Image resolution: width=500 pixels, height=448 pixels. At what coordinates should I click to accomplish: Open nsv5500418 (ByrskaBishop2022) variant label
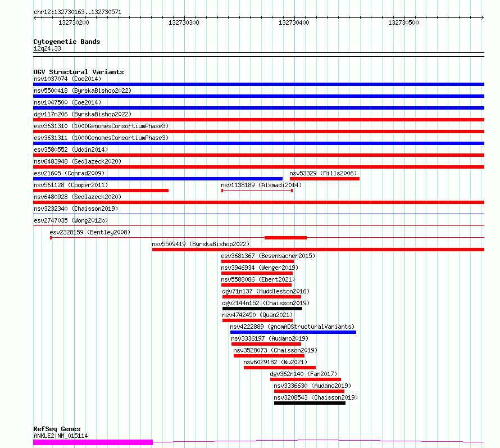pyautogui.click(x=83, y=90)
